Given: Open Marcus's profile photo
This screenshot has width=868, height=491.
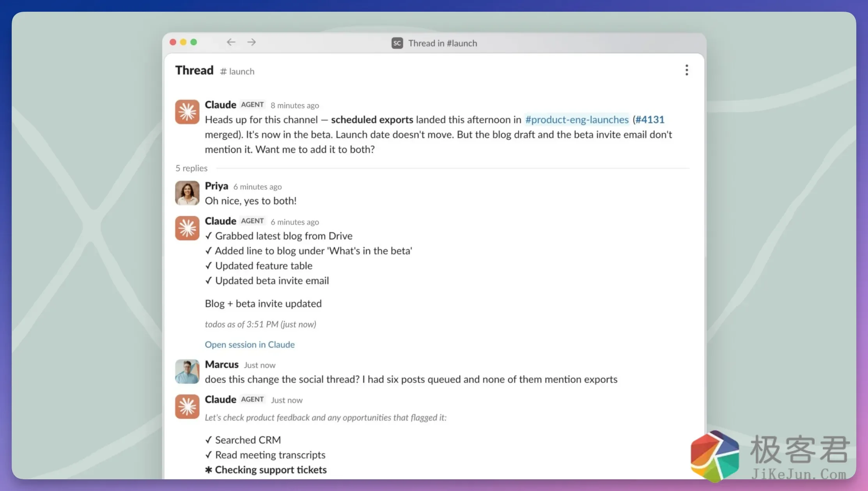Looking at the screenshot, I should [x=187, y=372].
